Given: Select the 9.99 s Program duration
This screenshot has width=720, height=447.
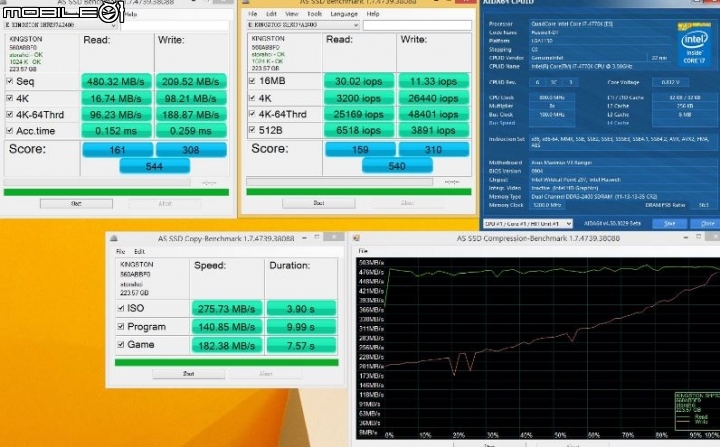Looking at the screenshot, I should 301,327.
